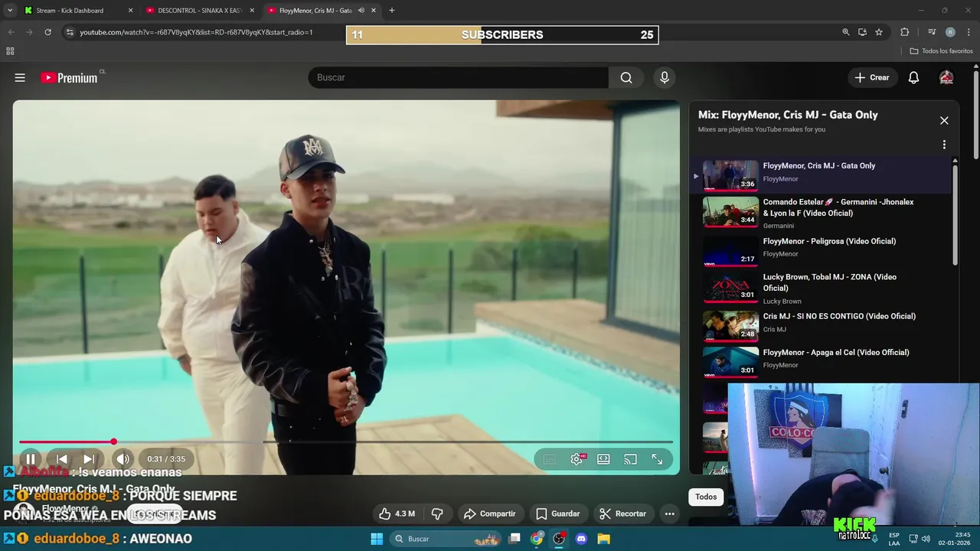Open media controls in browser toolbar

click(x=932, y=32)
